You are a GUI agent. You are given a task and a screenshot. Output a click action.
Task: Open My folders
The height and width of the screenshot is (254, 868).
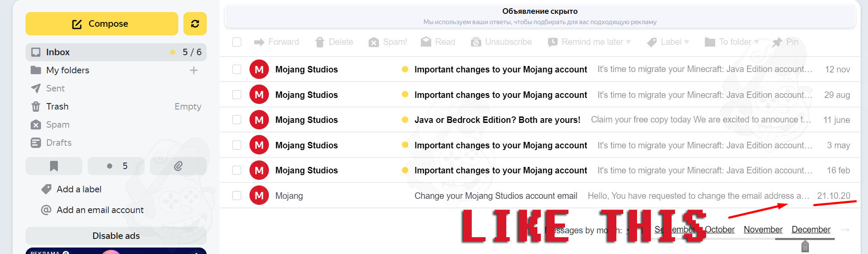click(x=67, y=70)
